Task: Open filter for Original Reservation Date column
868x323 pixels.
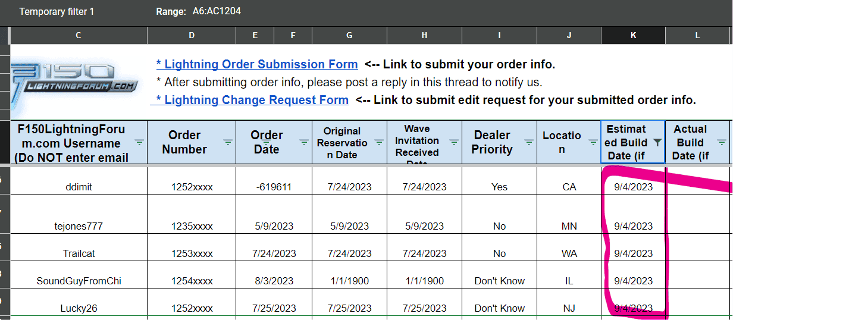Action: pyautogui.click(x=379, y=142)
